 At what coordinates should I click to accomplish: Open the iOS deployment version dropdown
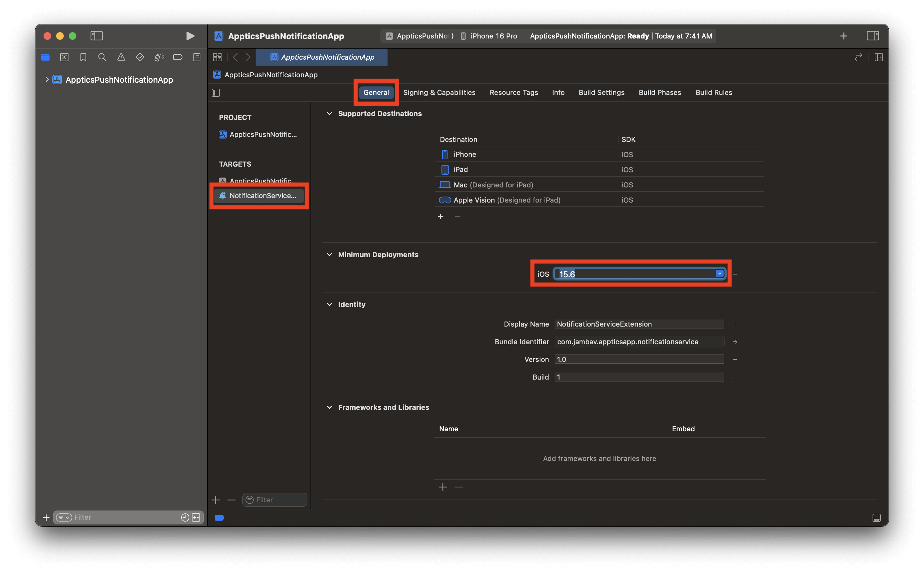[719, 274]
